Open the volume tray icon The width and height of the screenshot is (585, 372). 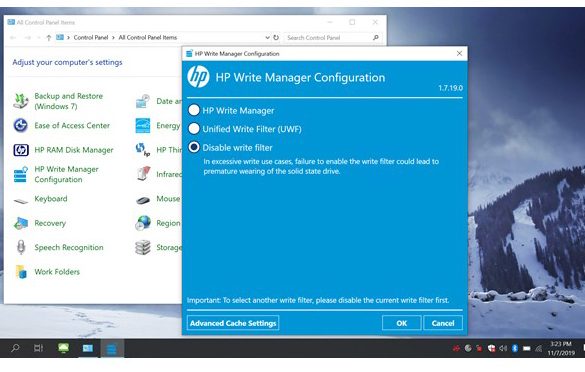(503, 348)
